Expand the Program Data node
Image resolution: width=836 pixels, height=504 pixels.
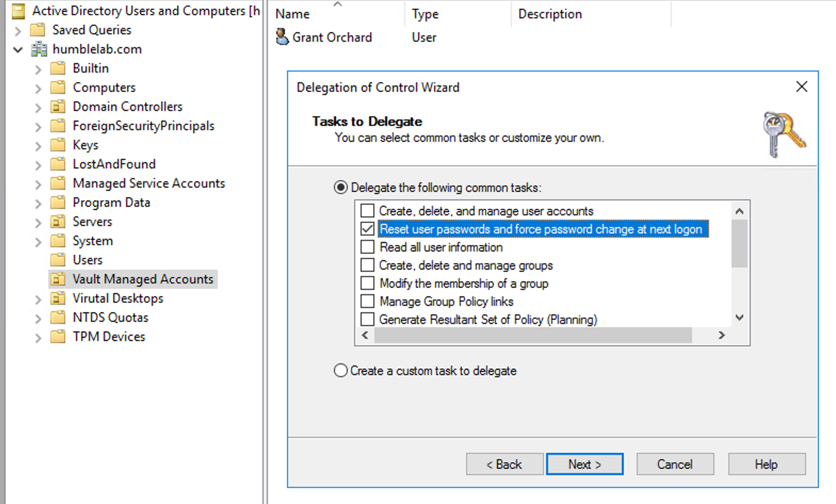click(38, 204)
